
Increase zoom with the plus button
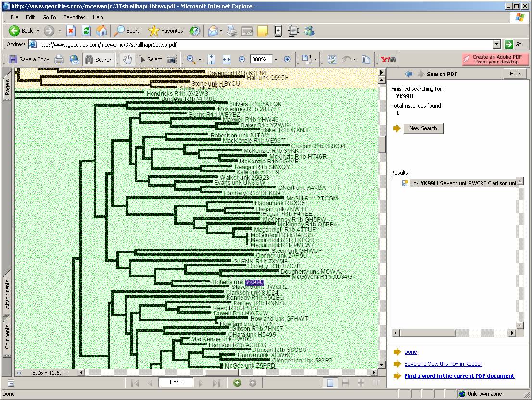(x=287, y=59)
